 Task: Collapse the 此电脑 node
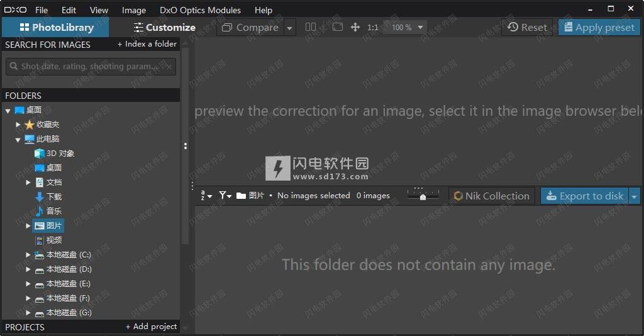18,140
